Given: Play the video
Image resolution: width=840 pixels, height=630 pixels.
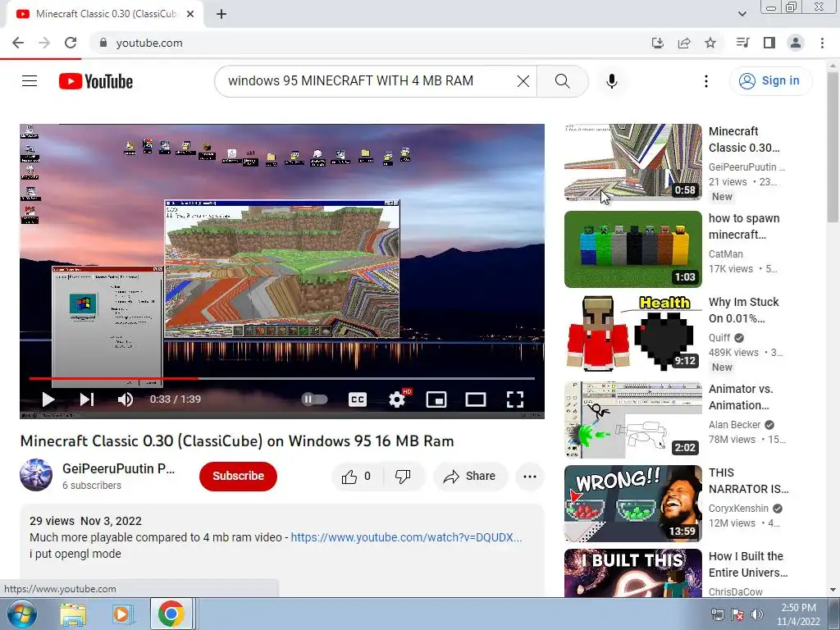Looking at the screenshot, I should pos(48,399).
